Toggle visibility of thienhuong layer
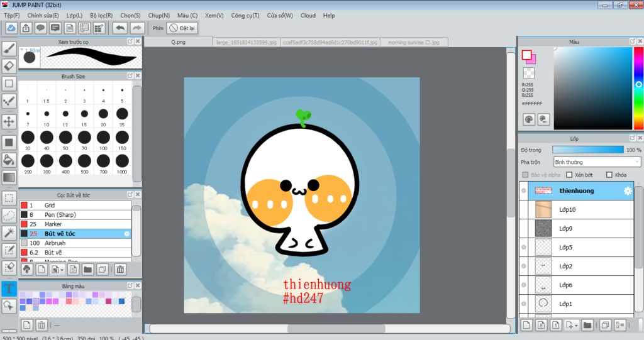Image resolution: width=644 pixels, height=340 pixels. (x=524, y=190)
